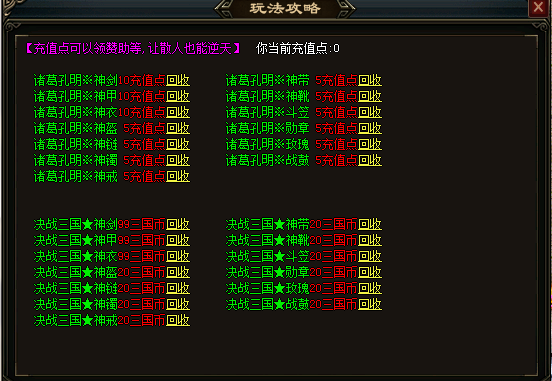Click the item name 决战三国★神甲

point(75,241)
